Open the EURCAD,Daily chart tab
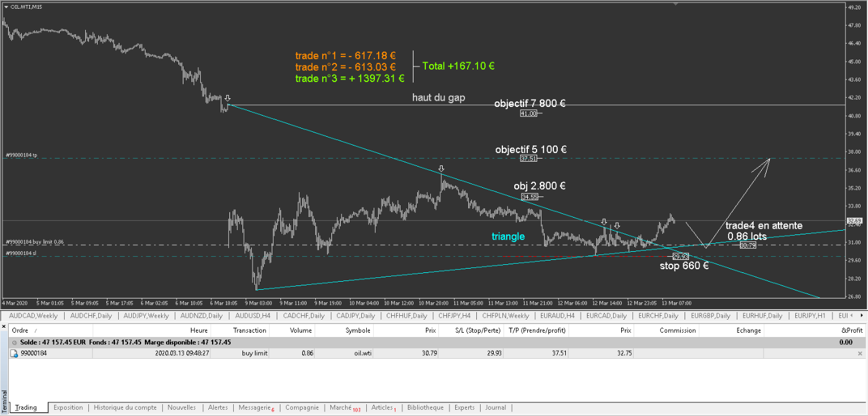The width and height of the screenshot is (868, 416). (x=606, y=316)
